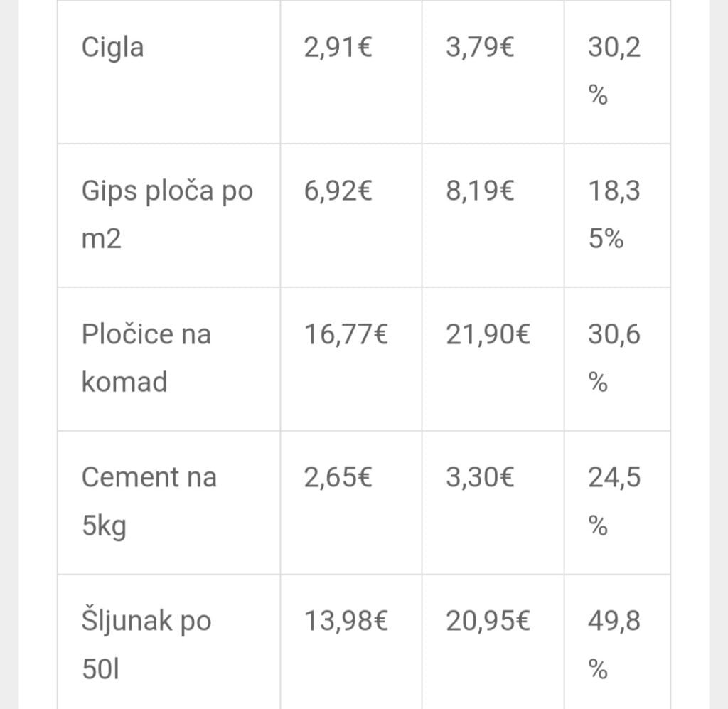
Task: Click the 3,79€ price cell
Action: 480,48
